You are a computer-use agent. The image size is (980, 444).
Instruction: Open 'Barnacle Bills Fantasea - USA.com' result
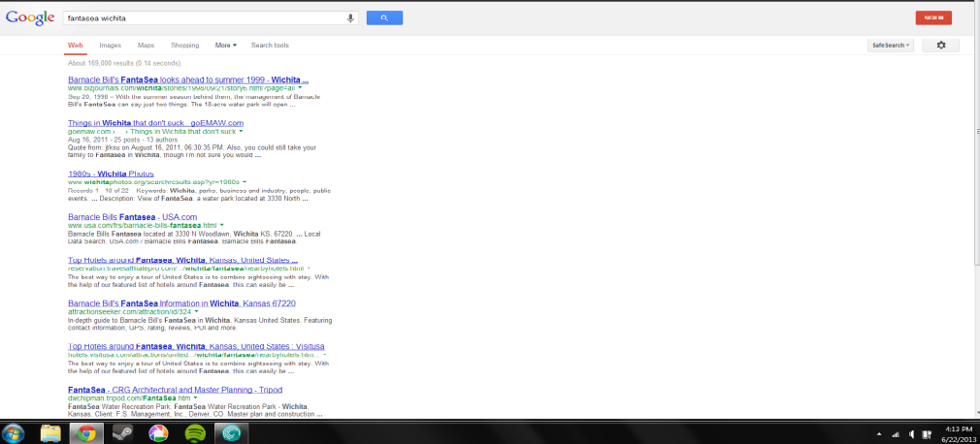pos(133,217)
